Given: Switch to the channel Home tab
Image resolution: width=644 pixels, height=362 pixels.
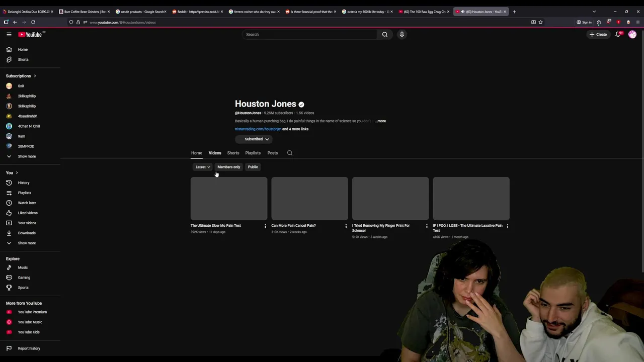Looking at the screenshot, I should (x=196, y=153).
